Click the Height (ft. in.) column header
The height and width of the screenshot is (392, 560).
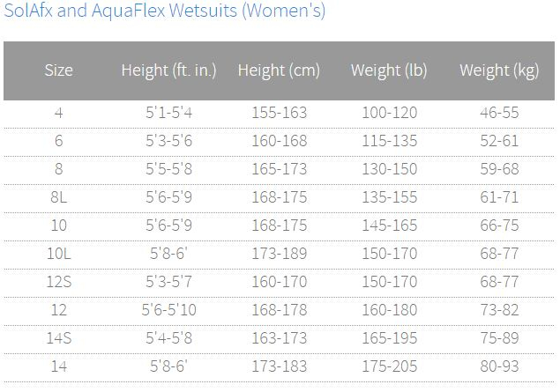point(169,70)
